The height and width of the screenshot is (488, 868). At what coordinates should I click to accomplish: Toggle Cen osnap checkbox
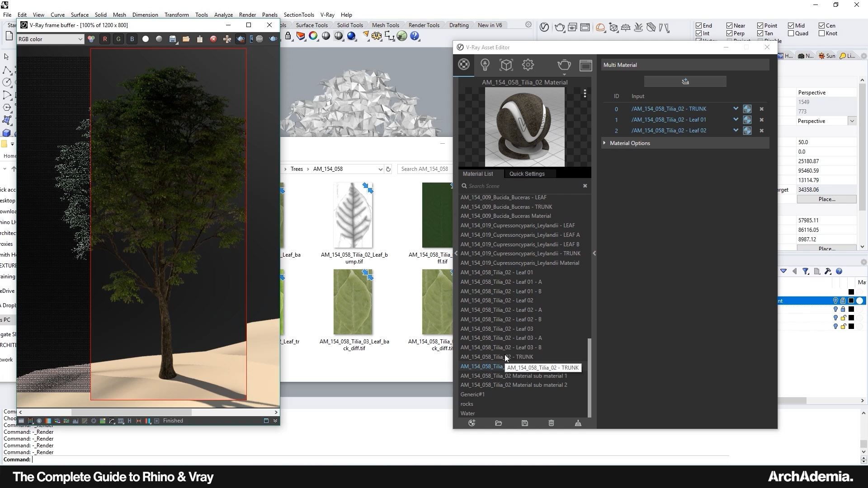click(822, 26)
